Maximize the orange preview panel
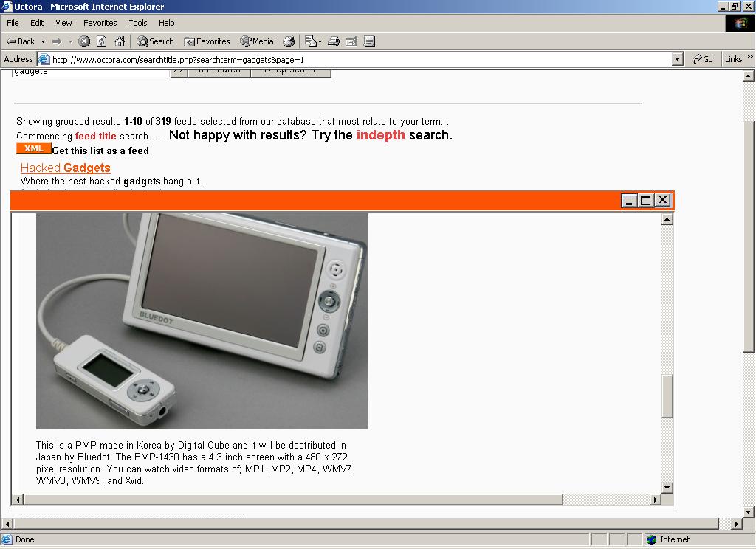Viewport: 756px width, 549px height. 646,201
